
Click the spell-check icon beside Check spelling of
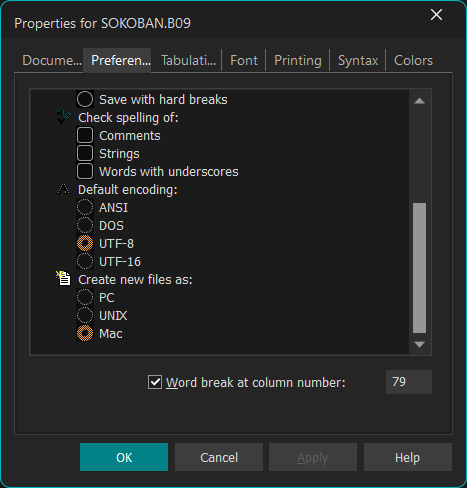point(63,117)
